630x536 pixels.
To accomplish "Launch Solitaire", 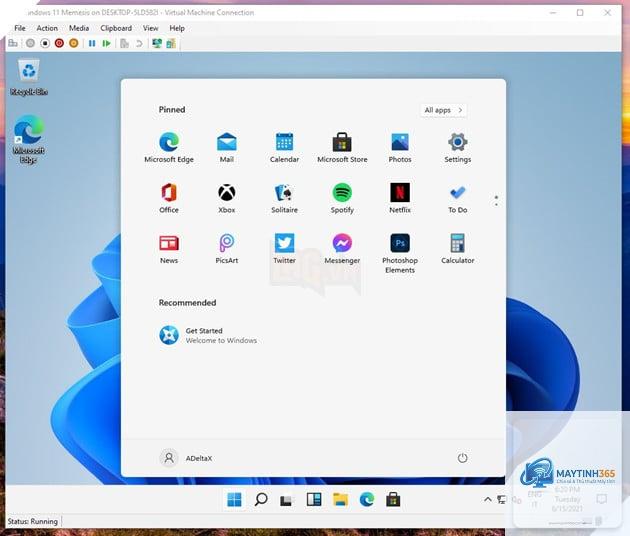I will click(x=284, y=198).
